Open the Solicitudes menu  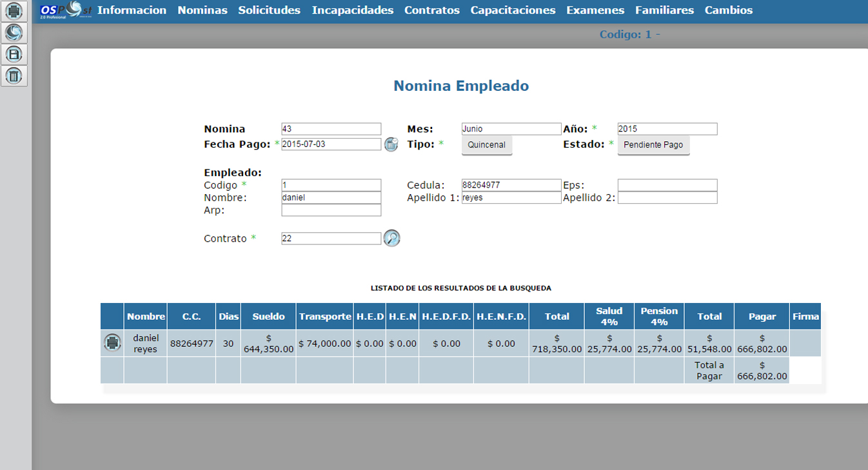tap(269, 10)
